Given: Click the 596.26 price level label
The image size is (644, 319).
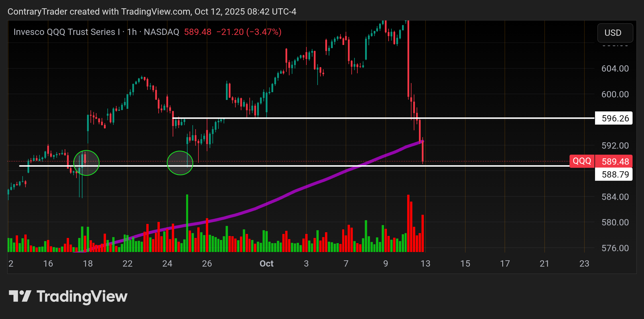Looking at the screenshot, I should tap(614, 118).
